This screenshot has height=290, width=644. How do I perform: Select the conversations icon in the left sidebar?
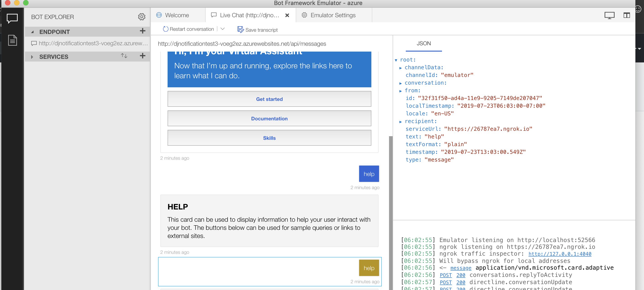12,18
